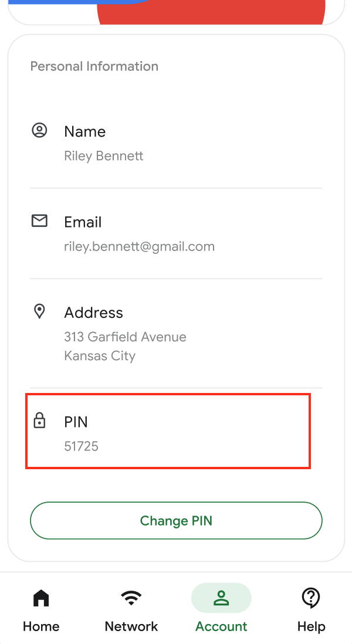Select the name Riley Bennett
This screenshot has width=352, height=644.
coord(104,156)
